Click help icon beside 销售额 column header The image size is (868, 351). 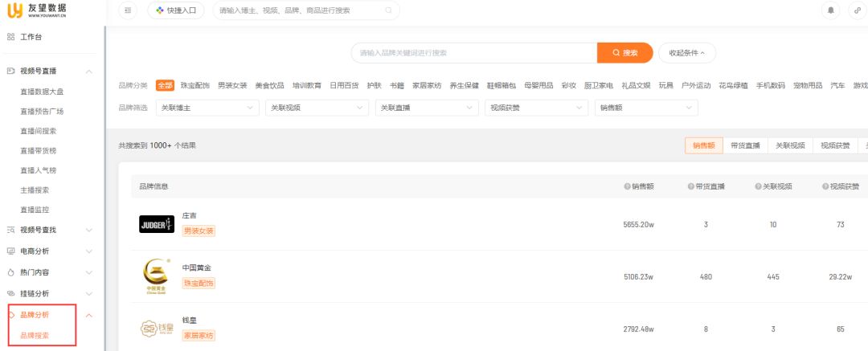(x=627, y=186)
